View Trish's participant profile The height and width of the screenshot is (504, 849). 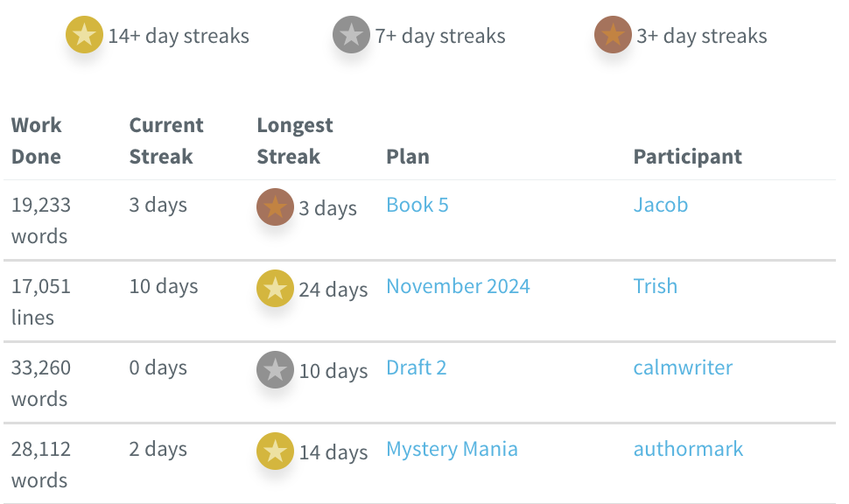656,286
